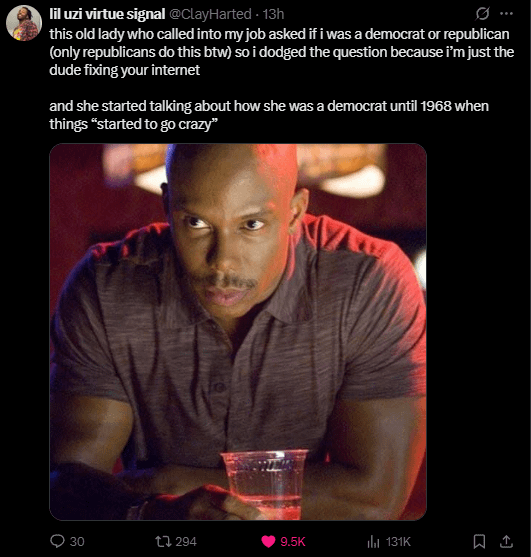Click the repost arrows icon
Viewport: 531px width, 557px height.
[x=164, y=541]
